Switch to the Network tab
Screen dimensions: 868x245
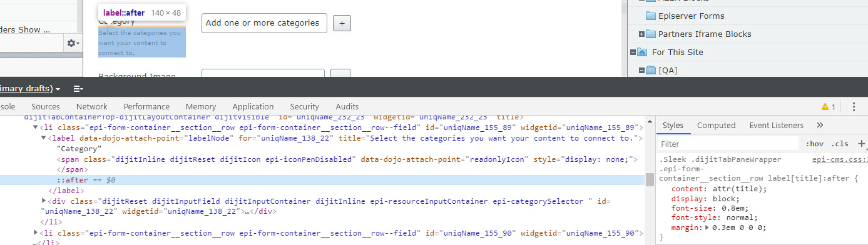click(x=92, y=107)
